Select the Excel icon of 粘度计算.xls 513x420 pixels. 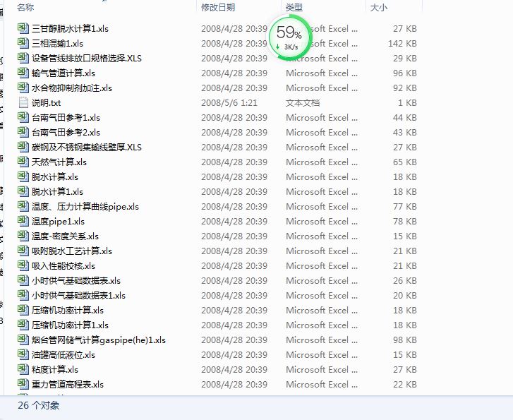click(23, 369)
